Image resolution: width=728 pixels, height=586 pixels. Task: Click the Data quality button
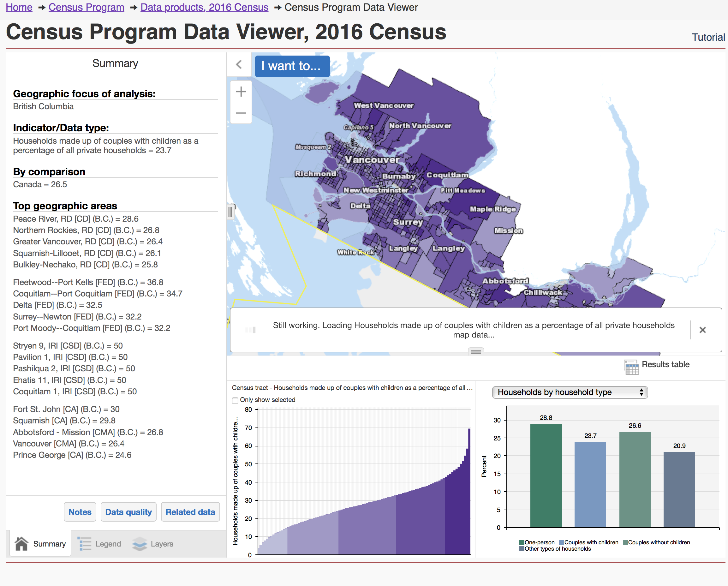[x=128, y=512]
